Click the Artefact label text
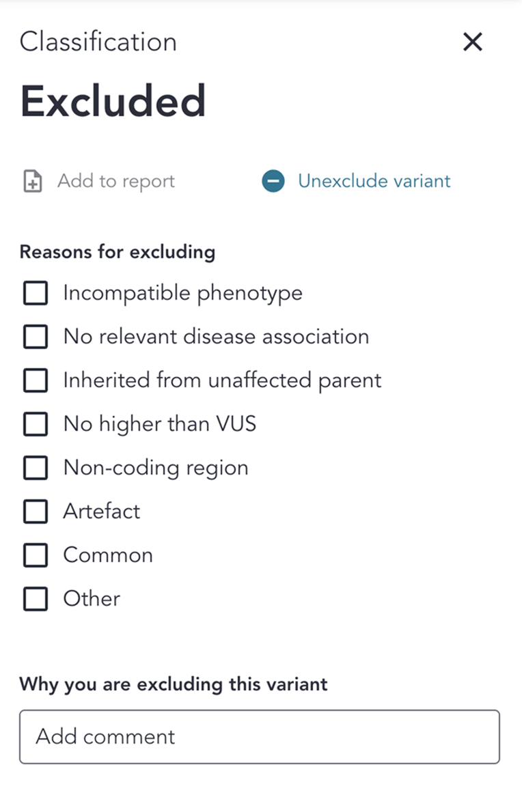Screen dimensions: 522x812 [x=101, y=511]
